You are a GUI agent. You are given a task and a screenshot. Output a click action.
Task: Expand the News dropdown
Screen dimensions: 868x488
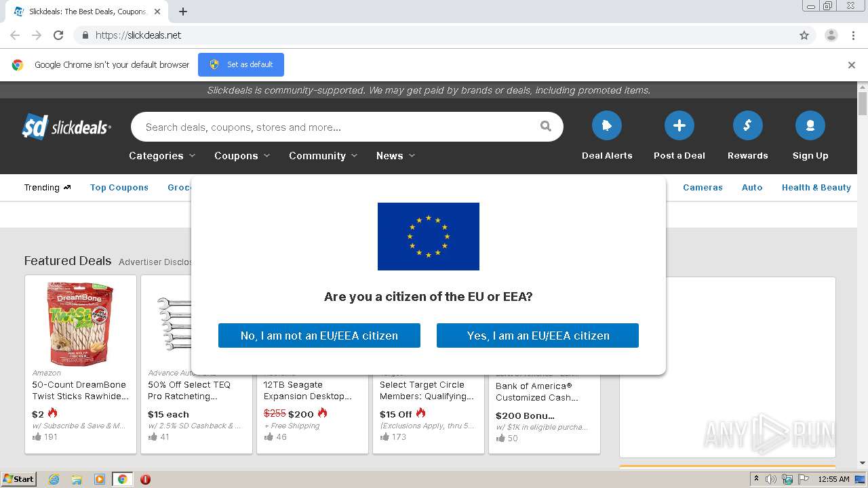(x=395, y=156)
